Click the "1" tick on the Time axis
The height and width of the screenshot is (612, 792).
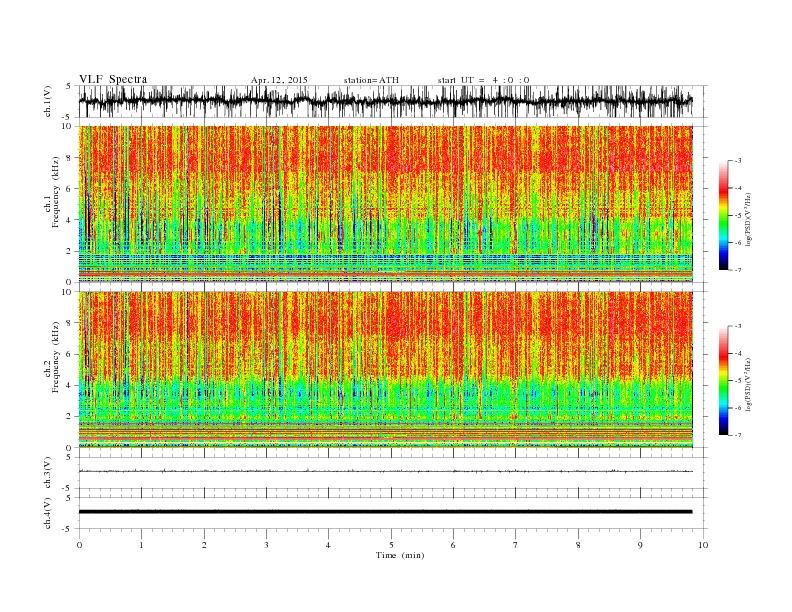142,545
